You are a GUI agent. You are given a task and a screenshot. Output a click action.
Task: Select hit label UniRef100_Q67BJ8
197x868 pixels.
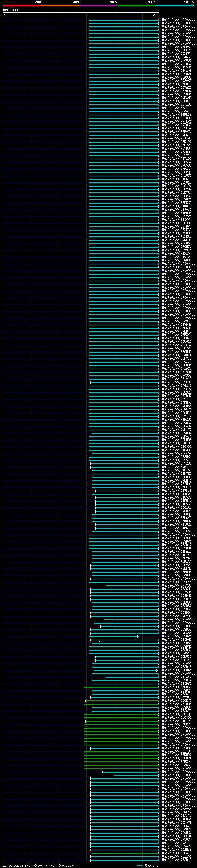coord(177,491)
